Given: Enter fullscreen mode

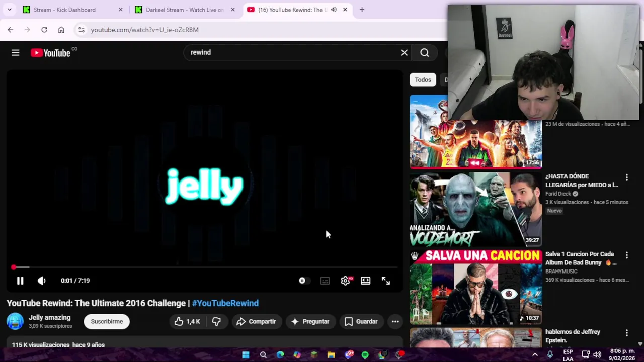Looking at the screenshot, I should [x=386, y=281].
